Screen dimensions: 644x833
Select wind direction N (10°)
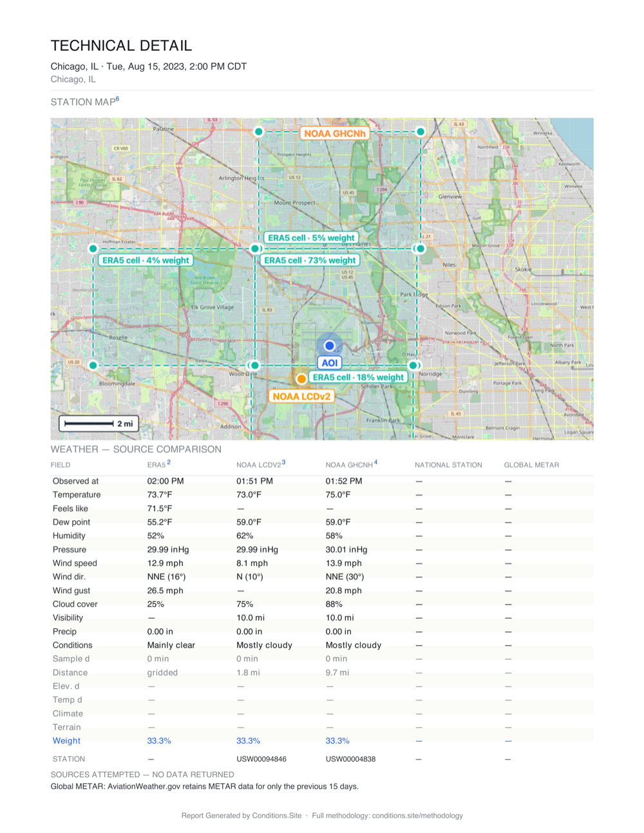pos(249,577)
